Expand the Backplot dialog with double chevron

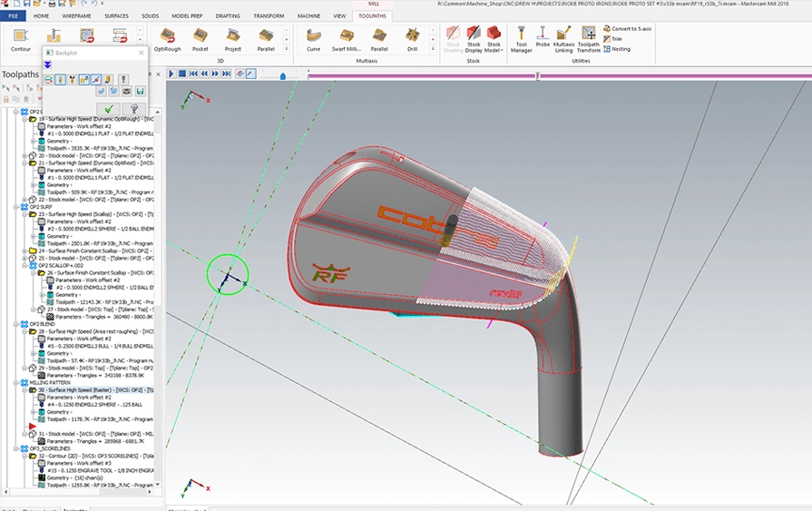click(x=48, y=64)
